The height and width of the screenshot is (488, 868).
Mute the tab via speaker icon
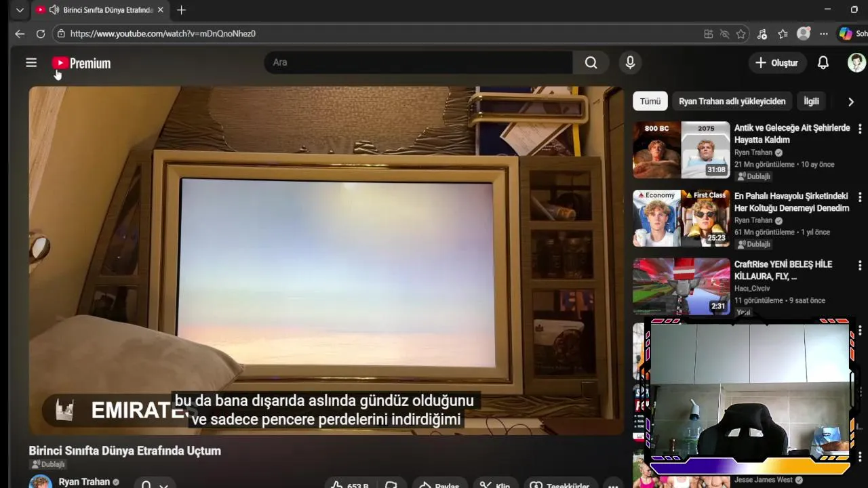pyautogui.click(x=54, y=10)
